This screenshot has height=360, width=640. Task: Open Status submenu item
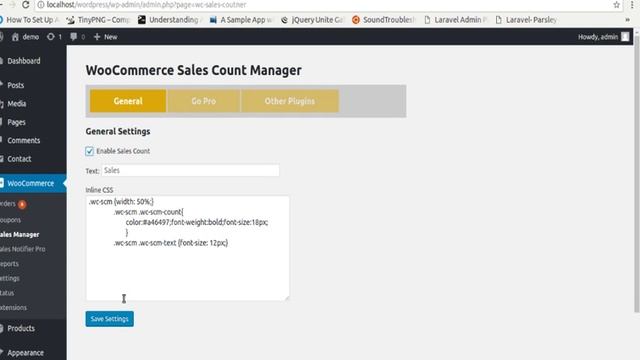[x=7, y=293]
